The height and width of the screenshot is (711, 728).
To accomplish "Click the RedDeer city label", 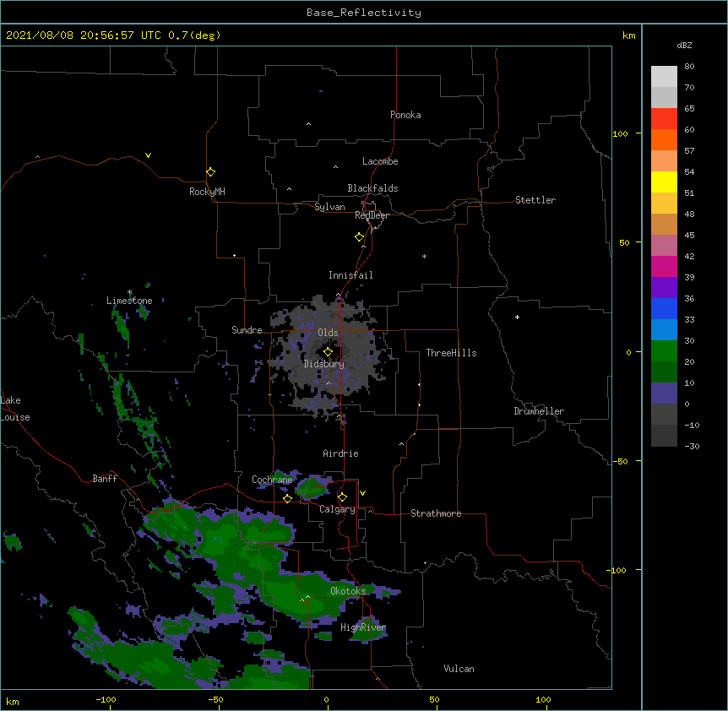I will [x=372, y=215].
